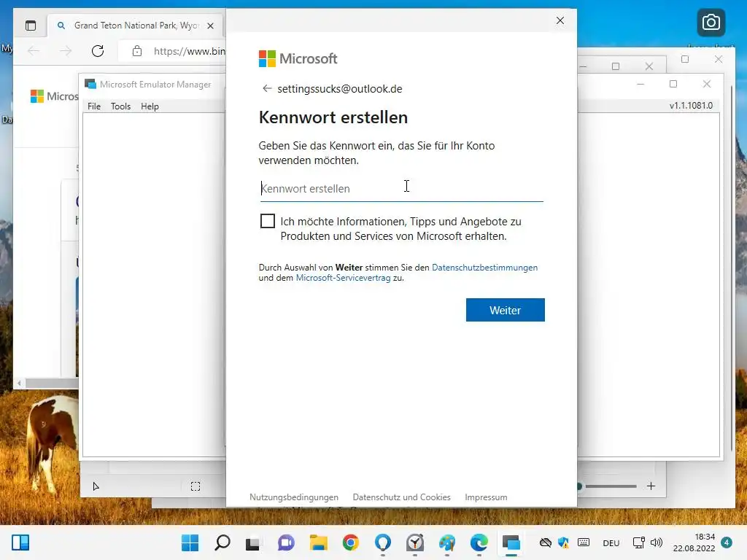Image resolution: width=747 pixels, height=560 pixels.
Task: Launch Google Chrome from taskbar
Action: pos(351,542)
